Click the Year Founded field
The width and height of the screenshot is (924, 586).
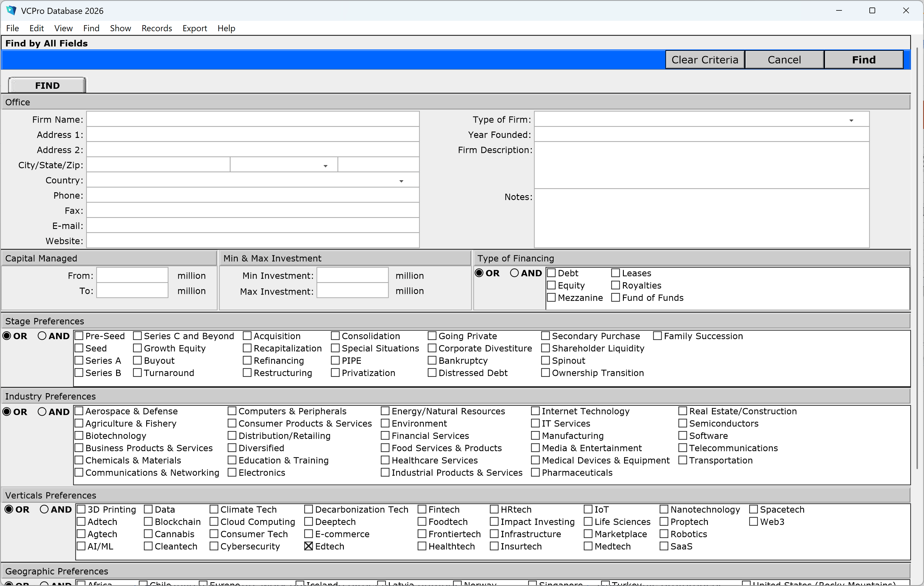702,134
